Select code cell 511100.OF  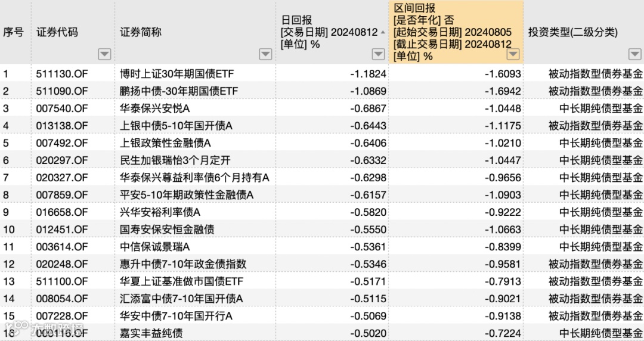62,281
